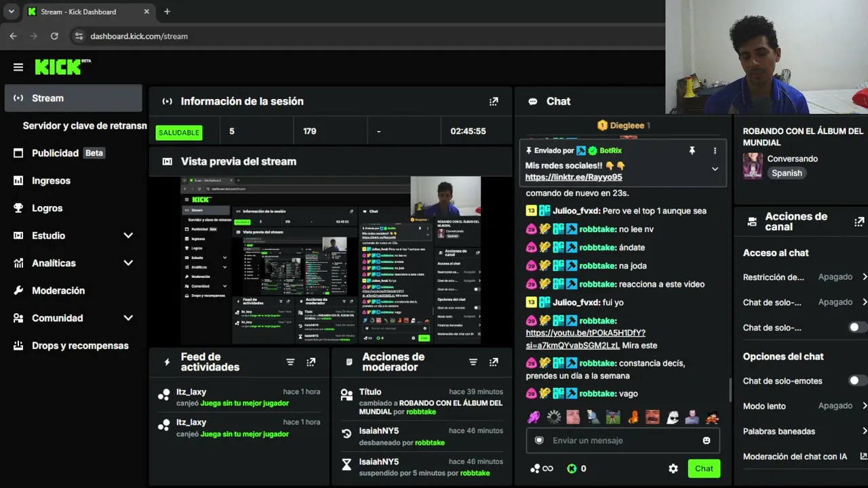
Task: Switch to the Stream - Kick Dashboard tab
Action: click(89, 12)
